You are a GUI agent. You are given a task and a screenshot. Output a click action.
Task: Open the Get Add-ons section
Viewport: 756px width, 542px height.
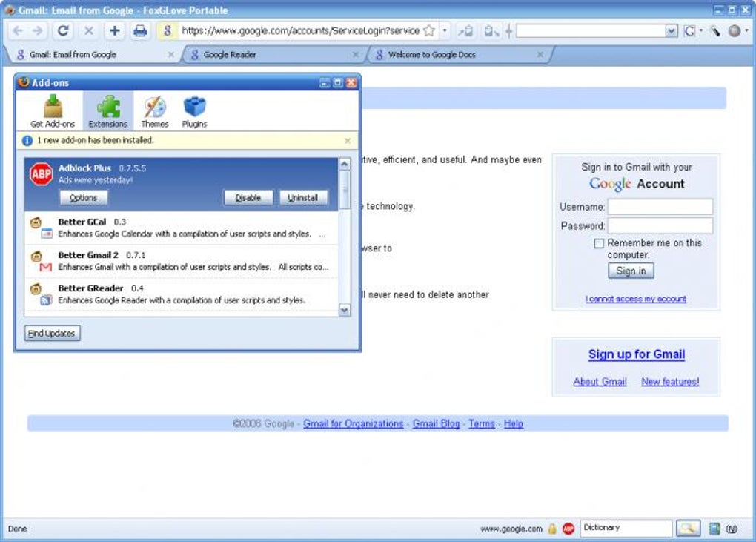[x=53, y=111]
